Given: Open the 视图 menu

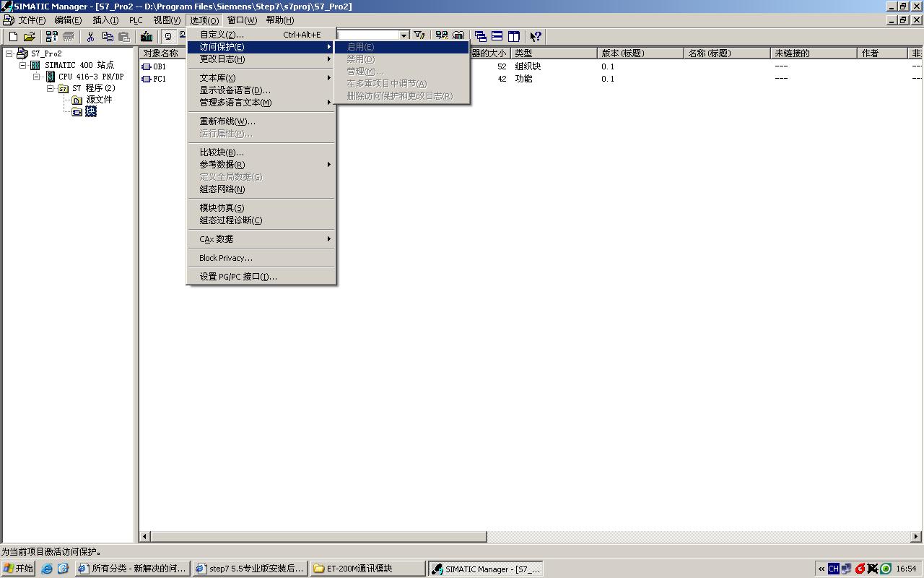Looking at the screenshot, I should point(167,20).
